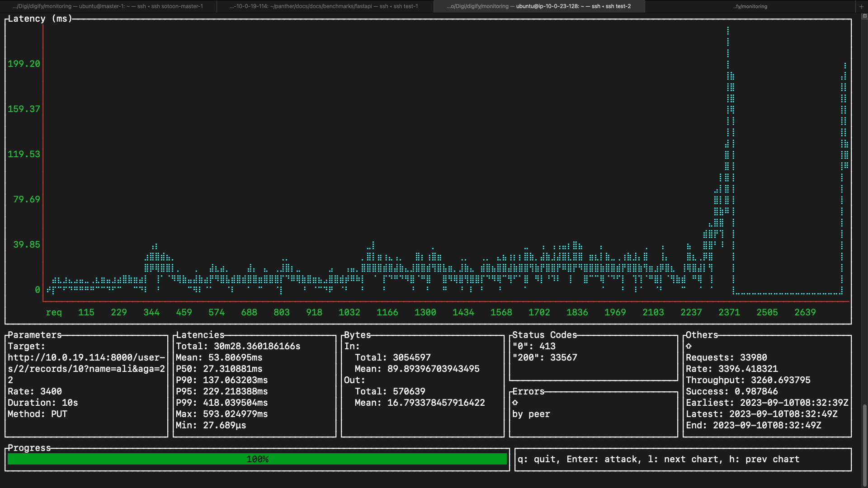
Task: Click the green 100% progress bar
Action: pos(257,459)
